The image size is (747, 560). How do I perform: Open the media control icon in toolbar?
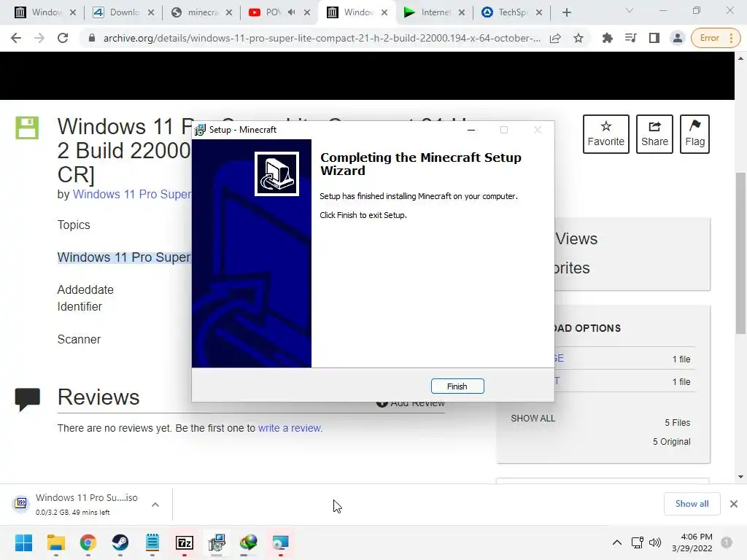pos(631,38)
